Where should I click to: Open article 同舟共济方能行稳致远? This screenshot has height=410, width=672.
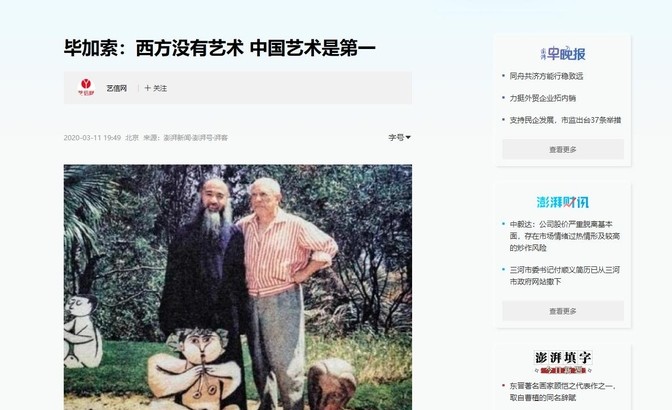click(546, 76)
